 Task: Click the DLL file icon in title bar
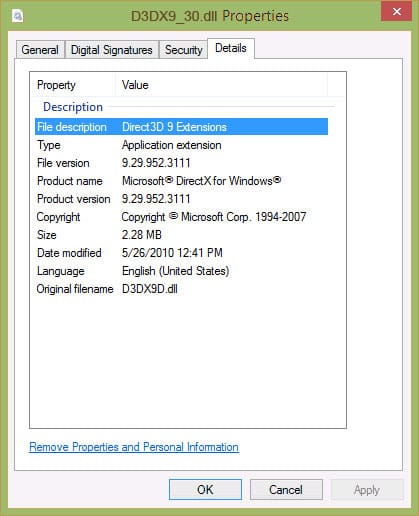click(x=17, y=15)
